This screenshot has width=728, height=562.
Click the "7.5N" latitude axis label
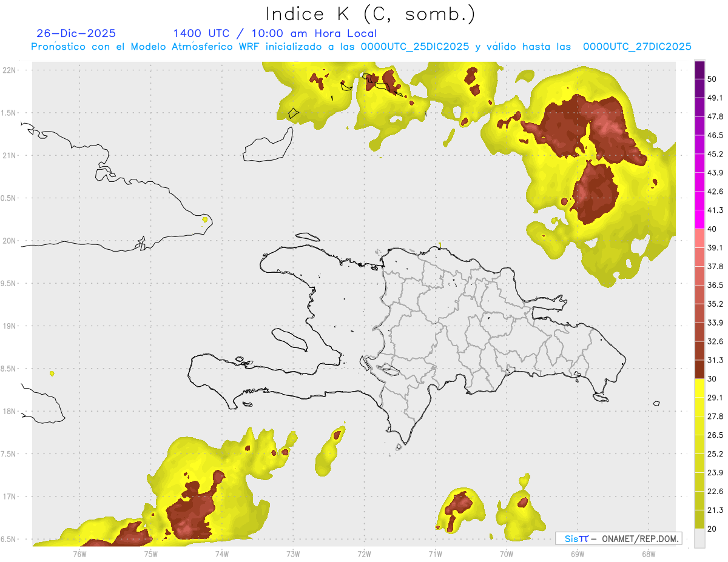(x=9, y=453)
